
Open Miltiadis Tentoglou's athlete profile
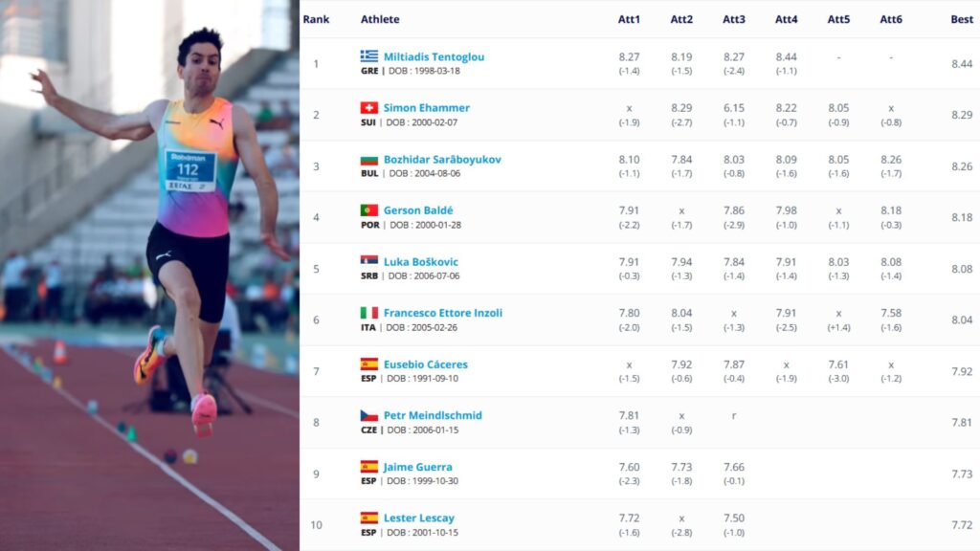pos(434,56)
